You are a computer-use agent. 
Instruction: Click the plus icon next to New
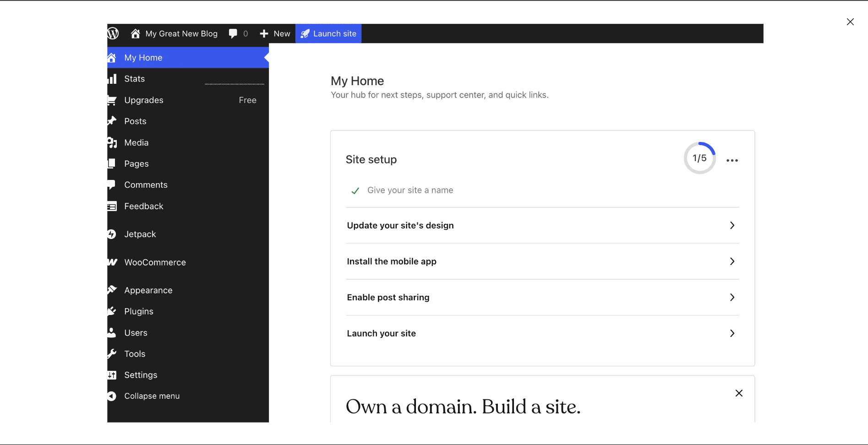[264, 33]
